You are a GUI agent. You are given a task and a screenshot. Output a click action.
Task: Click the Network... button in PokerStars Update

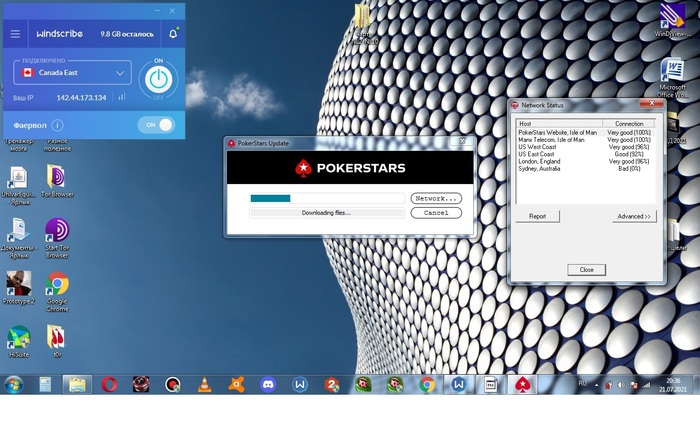[x=436, y=198]
